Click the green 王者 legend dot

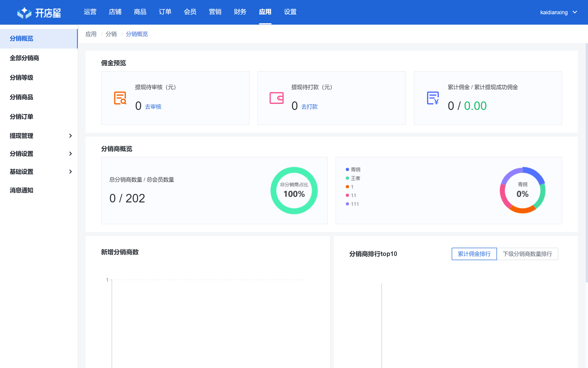coord(347,178)
